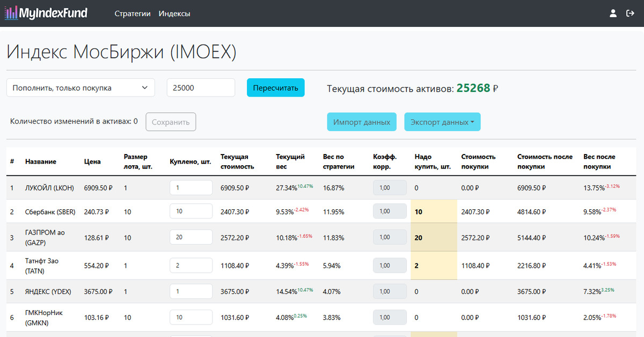
Task: Click the MyIndexFund logo icon
Action: (11, 13)
